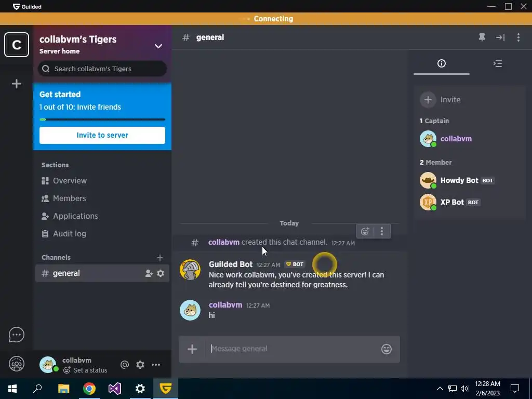Switch to threads list tab in sidebar
This screenshot has height=399, width=532.
498,63
